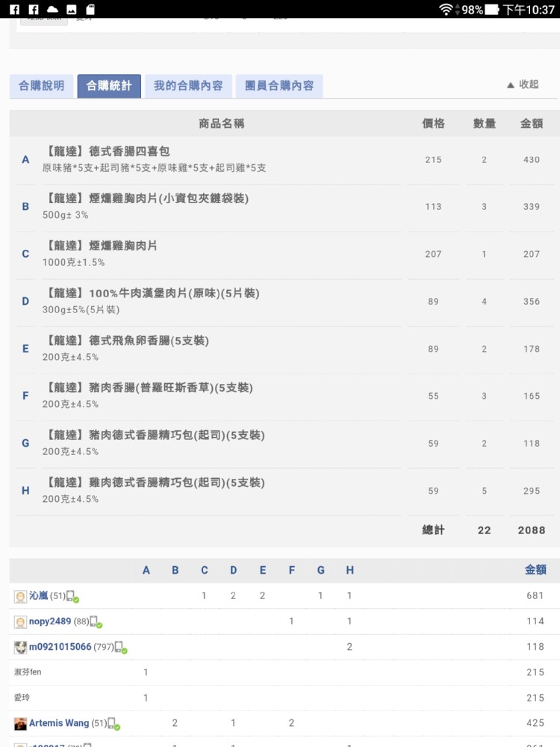Select product 煙燻雞胸肉片(小資包夾鏈袋裝) title
The width and height of the screenshot is (560, 747).
[146, 198]
